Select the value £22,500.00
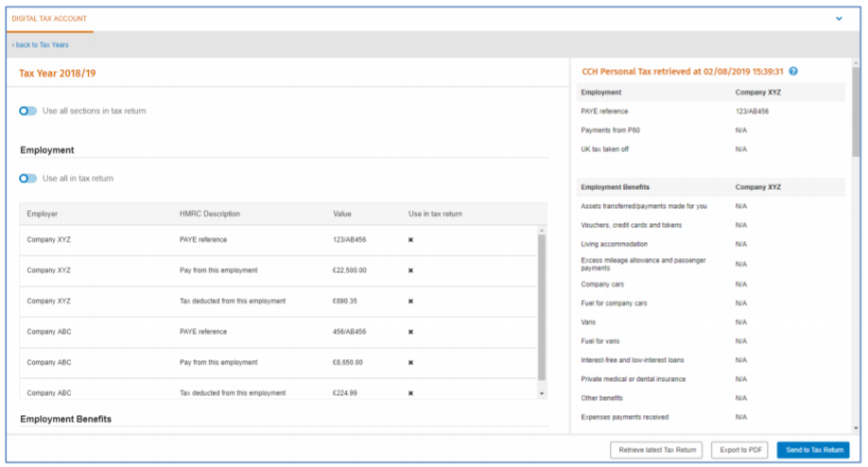 tap(349, 270)
